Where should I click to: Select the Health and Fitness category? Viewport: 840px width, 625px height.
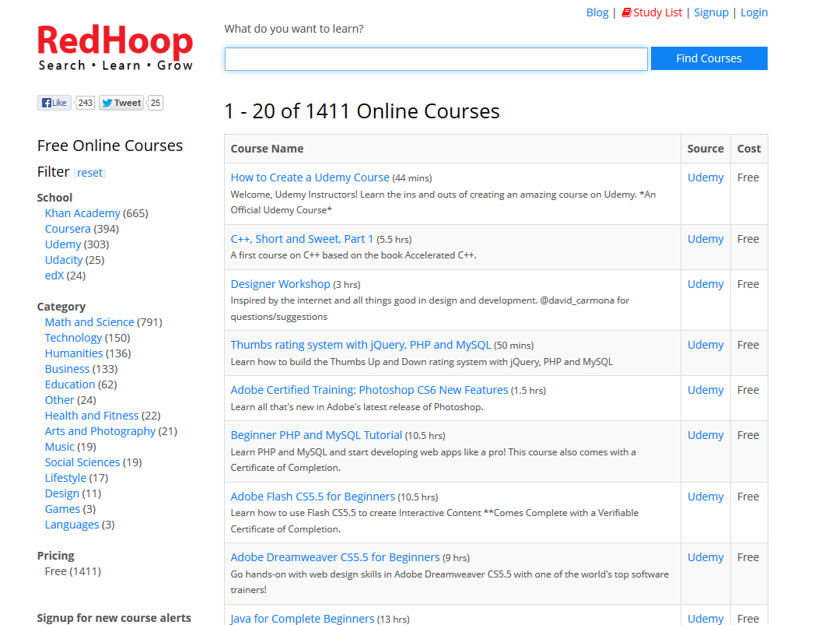(x=92, y=416)
